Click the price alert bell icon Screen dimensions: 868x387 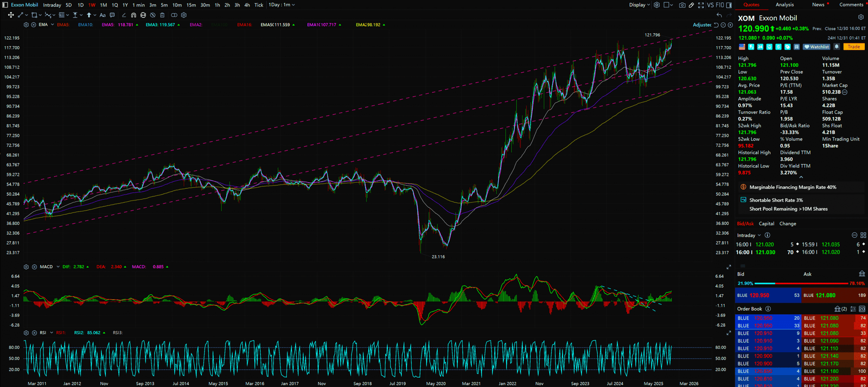837,47
